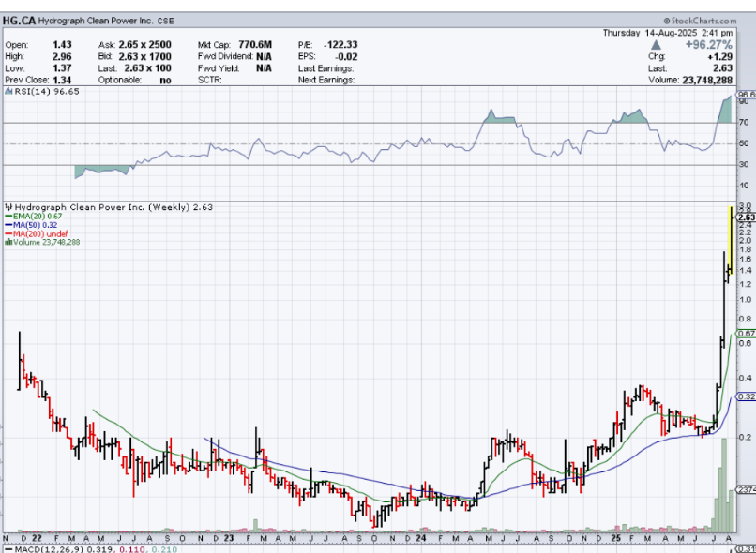This screenshot has height=553, width=756.
Task: Click the MACD(12,26,9) legend icon
Action: tap(8, 547)
